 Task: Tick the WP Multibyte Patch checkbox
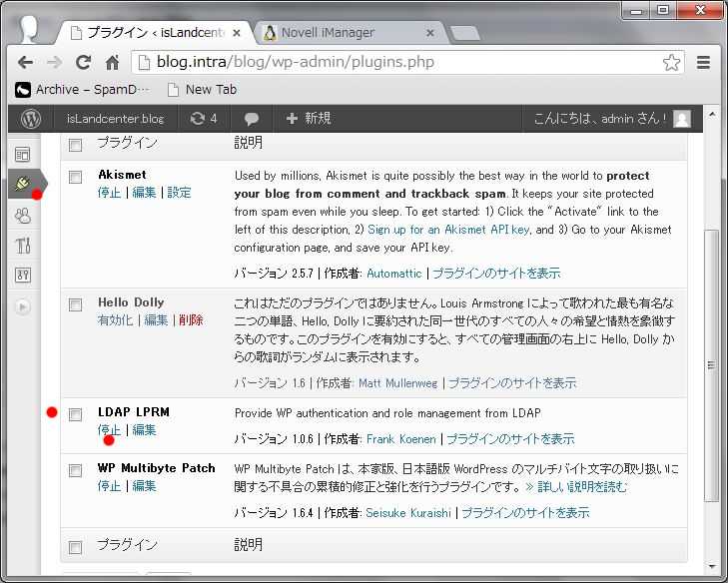pos(75,470)
